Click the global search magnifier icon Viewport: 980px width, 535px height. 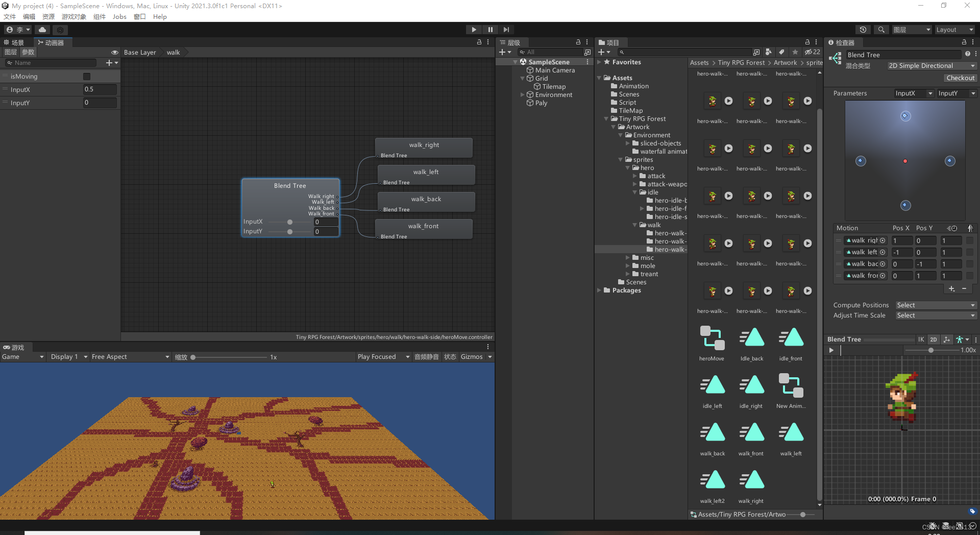point(881,30)
